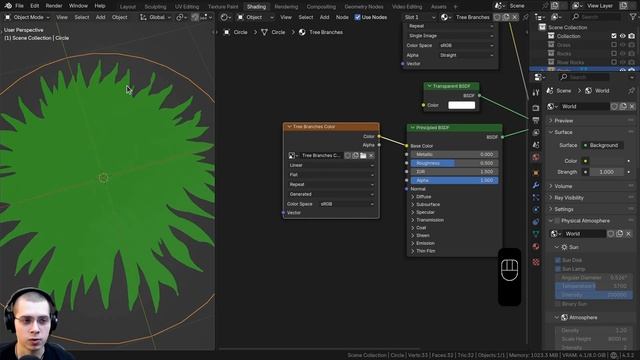Open the Slot 1 material slot dropdown
Viewport: 640px width, 360px height.
[419, 17]
